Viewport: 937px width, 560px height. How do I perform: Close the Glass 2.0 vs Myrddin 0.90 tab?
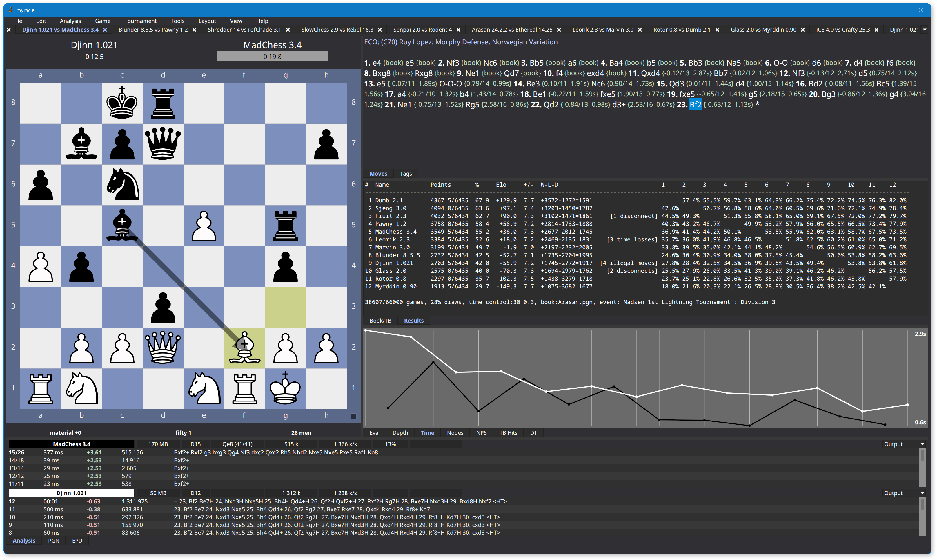click(x=803, y=30)
